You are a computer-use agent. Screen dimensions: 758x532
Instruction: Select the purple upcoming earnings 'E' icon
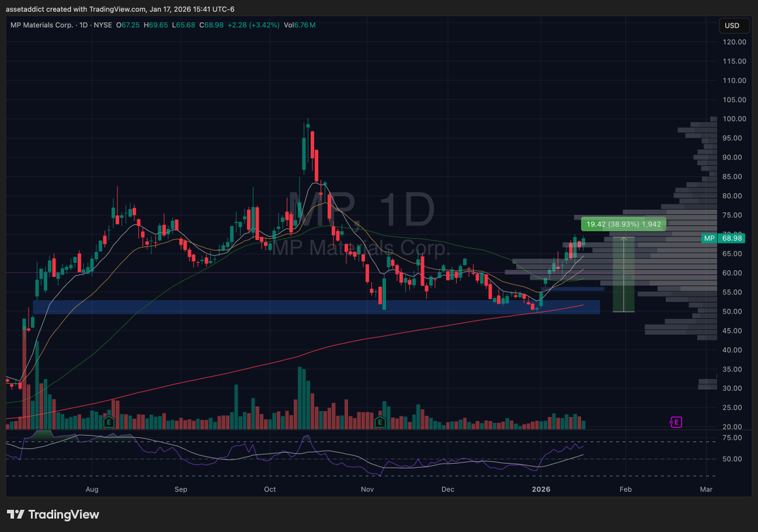[x=675, y=421]
